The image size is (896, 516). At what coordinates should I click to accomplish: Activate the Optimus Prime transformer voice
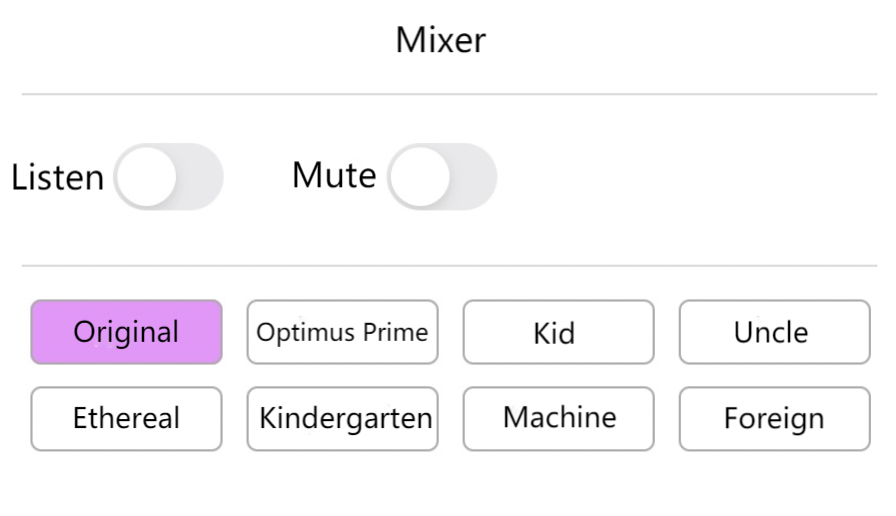[x=342, y=332]
